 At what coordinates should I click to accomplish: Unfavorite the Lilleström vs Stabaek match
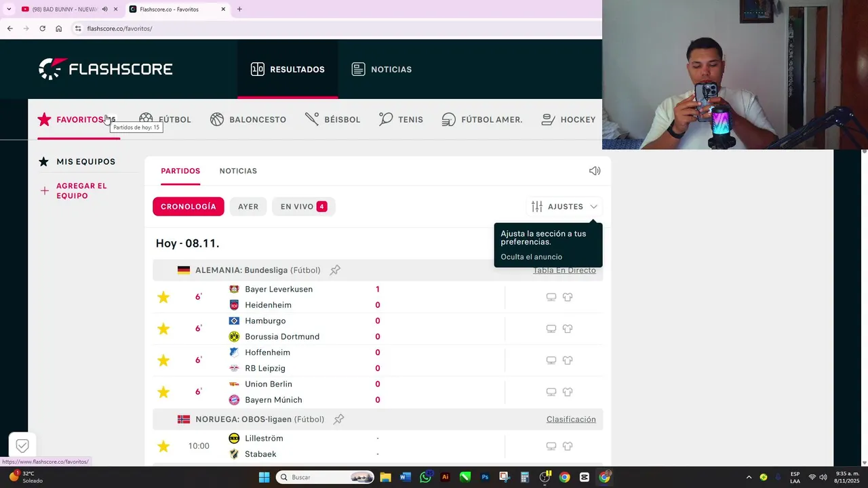pyautogui.click(x=163, y=446)
